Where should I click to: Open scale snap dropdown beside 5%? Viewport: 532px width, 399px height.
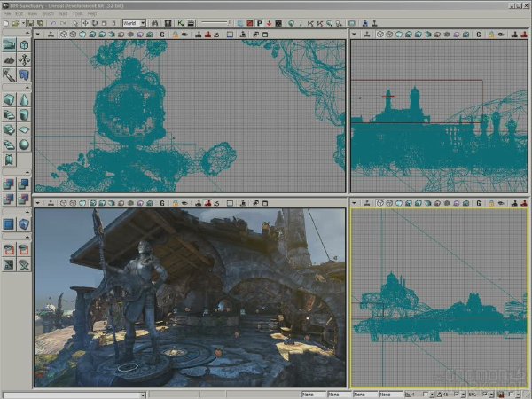491,395
